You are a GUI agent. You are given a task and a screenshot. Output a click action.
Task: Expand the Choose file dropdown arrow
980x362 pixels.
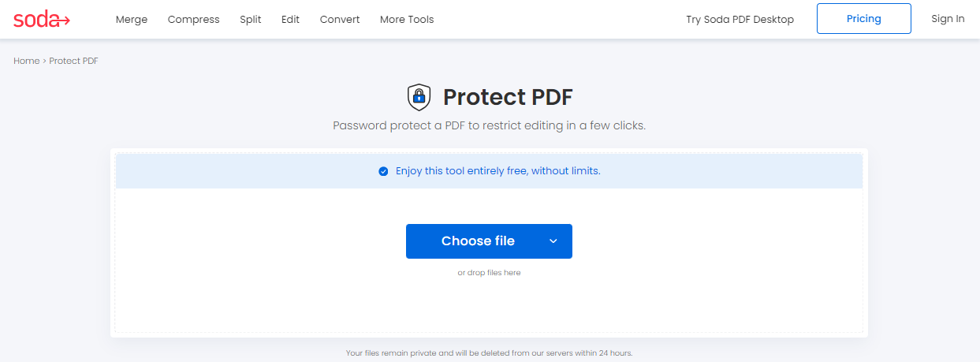pos(553,241)
